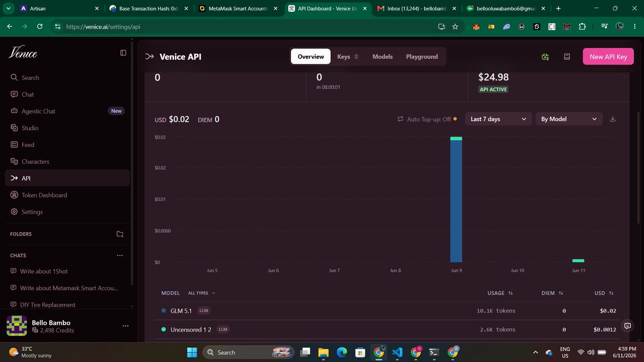This screenshot has height=362, width=644.
Task: Open the 'By Model' dropdown
Action: point(569,119)
